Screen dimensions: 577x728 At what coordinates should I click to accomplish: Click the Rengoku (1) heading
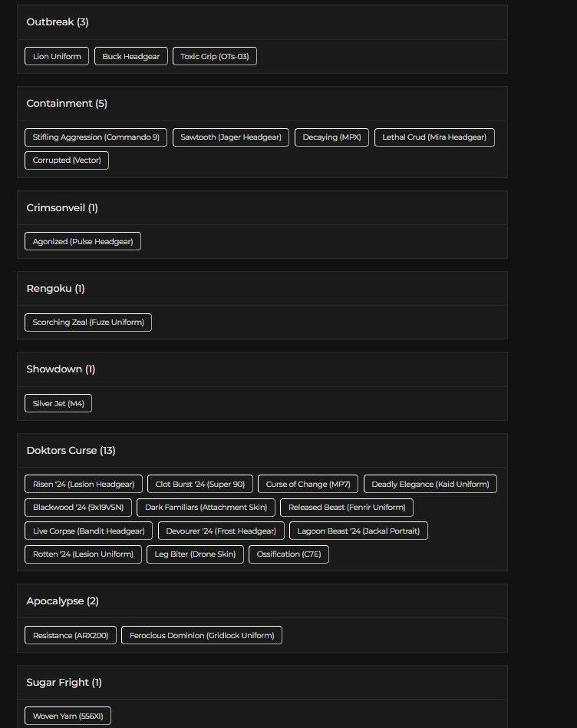(x=56, y=289)
